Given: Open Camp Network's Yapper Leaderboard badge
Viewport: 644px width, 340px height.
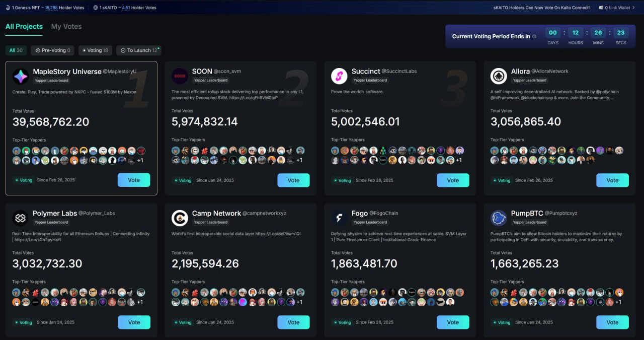Looking at the screenshot, I should 211,222.
